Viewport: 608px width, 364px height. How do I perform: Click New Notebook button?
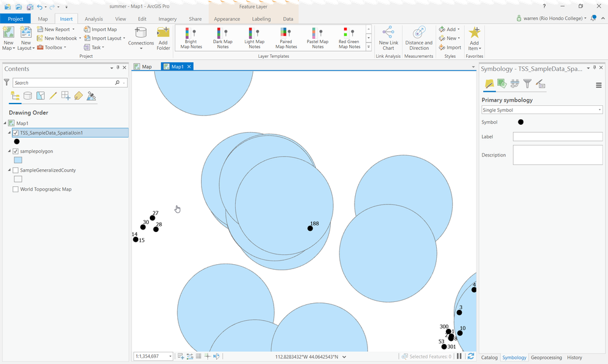(59, 38)
